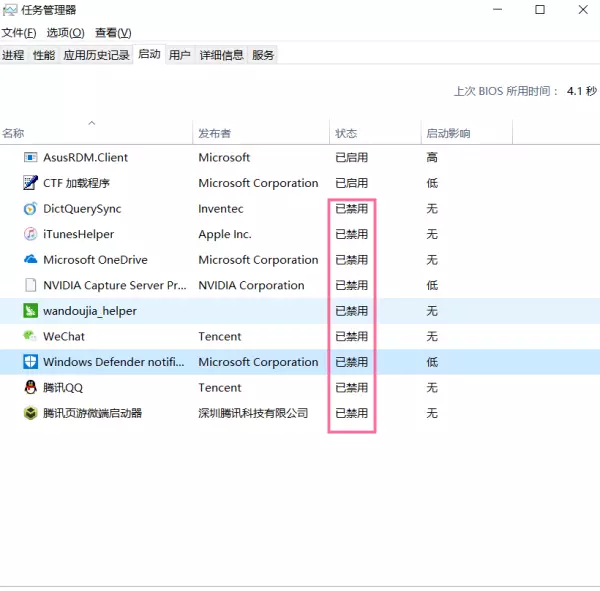
Task: Click the Microsoft OneDrive cloud icon
Action: [x=31, y=259]
